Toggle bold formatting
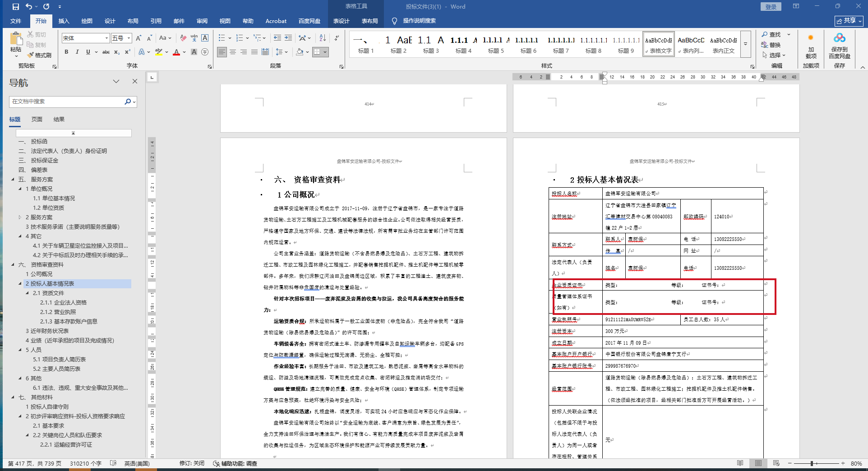This screenshot has width=868, height=471. click(66, 52)
